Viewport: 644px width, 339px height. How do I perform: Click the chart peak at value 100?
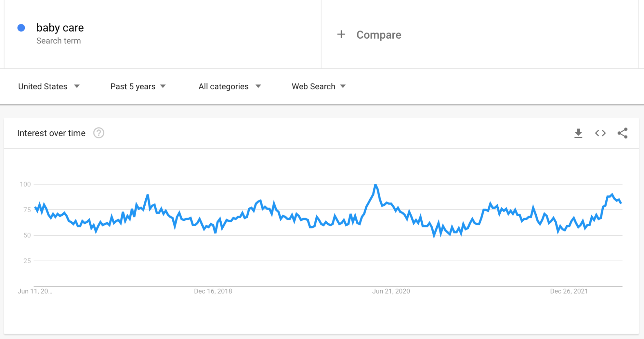[375, 185]
